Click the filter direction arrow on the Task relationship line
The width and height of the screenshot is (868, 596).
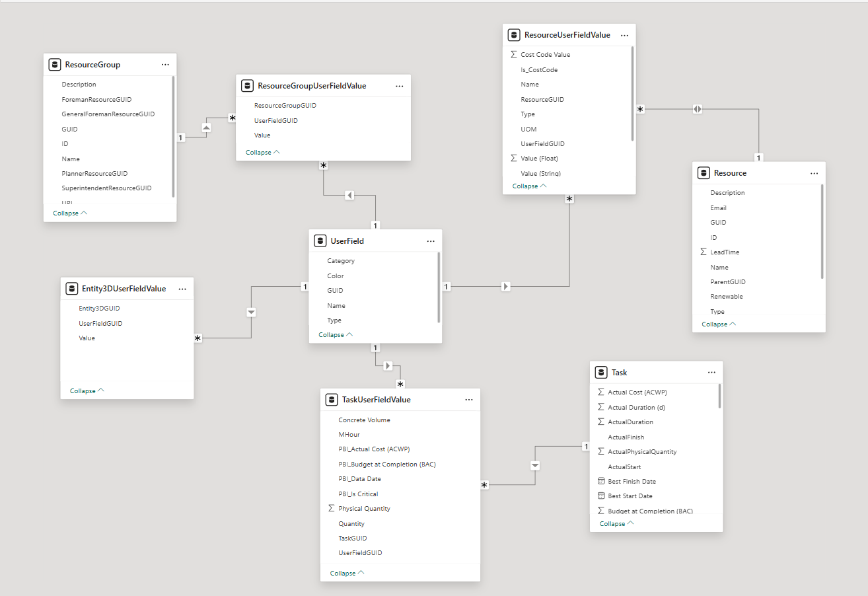pyautogui.click(x=535, y=466)
